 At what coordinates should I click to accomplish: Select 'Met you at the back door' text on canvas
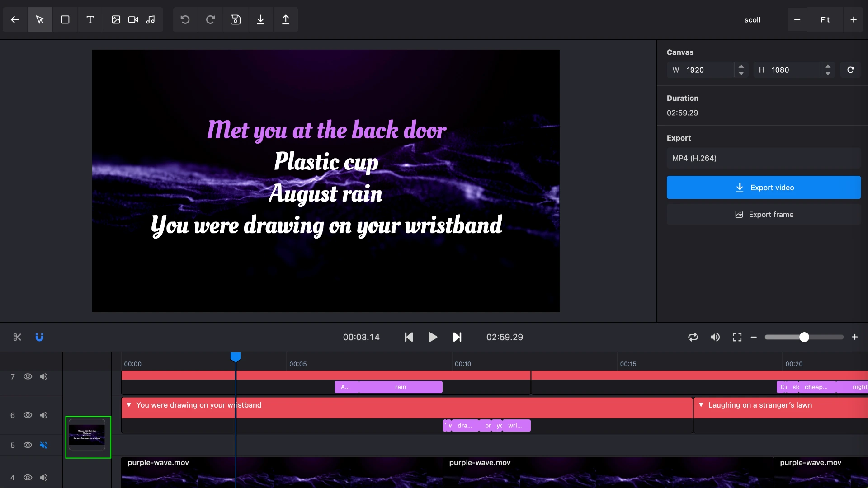point(326,130)
